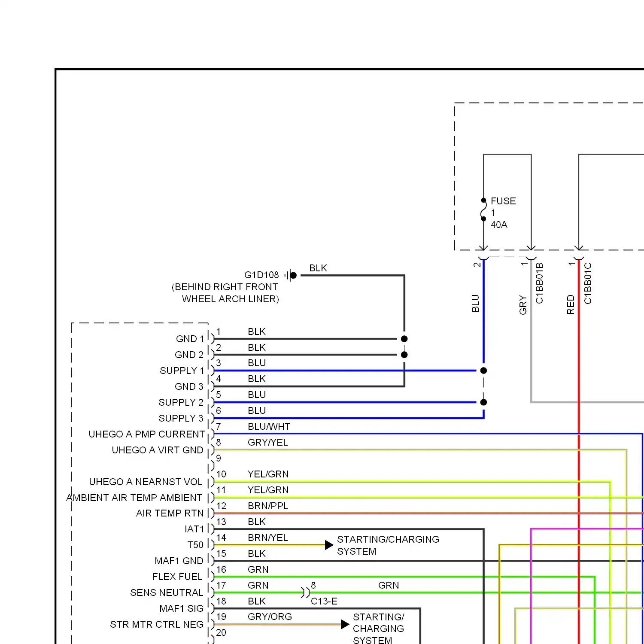Select the BEHIND RIGHT FRONT WHEEL ARCH LINER note
This screenshot has width=644, height=644.
coord(225,293)
